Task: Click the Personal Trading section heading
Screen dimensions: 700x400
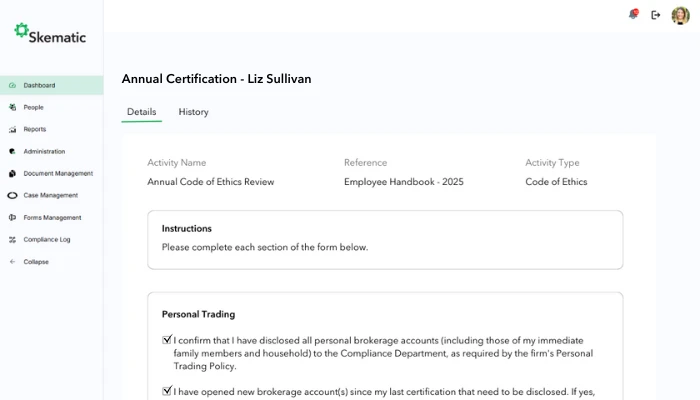Action: click(198, 314)
